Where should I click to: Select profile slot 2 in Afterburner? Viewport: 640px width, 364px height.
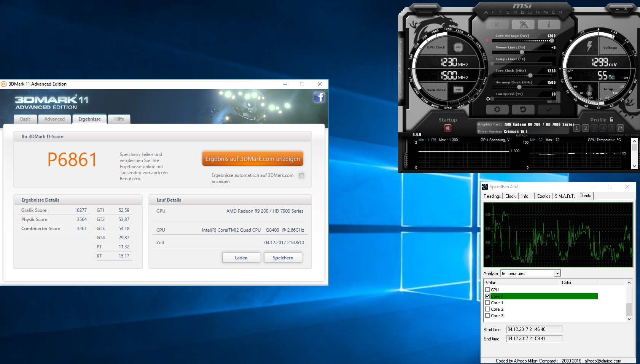[x=586, y=128]
